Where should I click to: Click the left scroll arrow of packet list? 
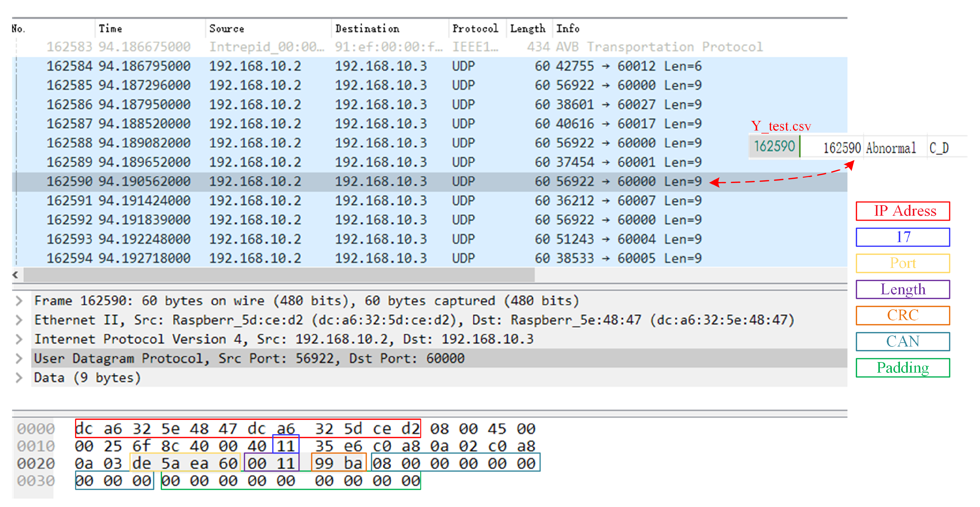click(x=16, y=274)
